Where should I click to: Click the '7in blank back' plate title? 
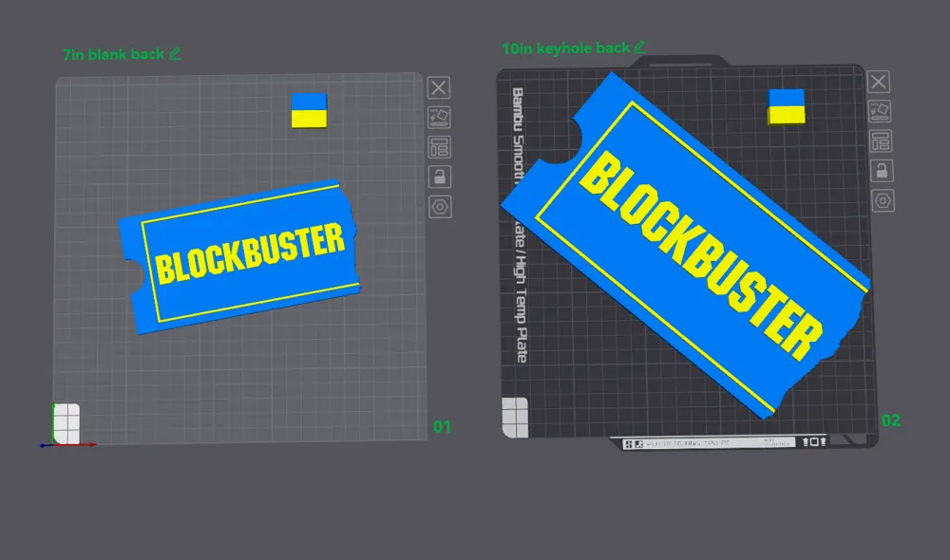pyautogui.click(x=113, y=54)
